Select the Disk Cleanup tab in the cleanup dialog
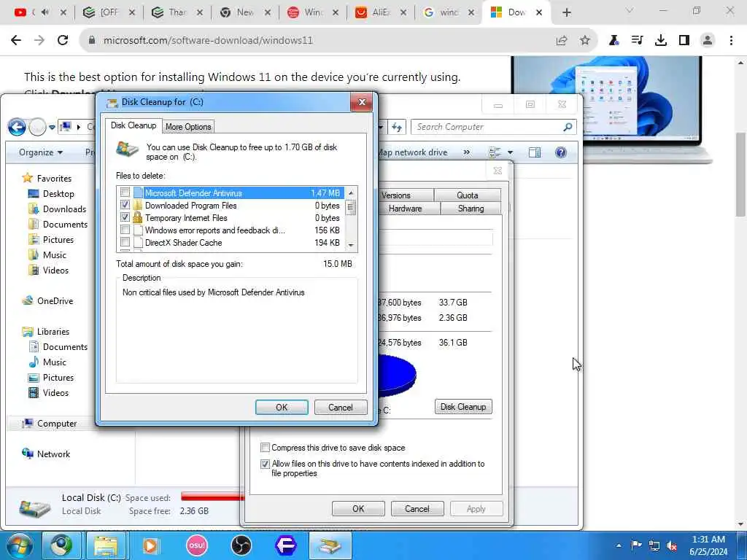This screenshot has width=747, height=560. click(x=133, y=125)
